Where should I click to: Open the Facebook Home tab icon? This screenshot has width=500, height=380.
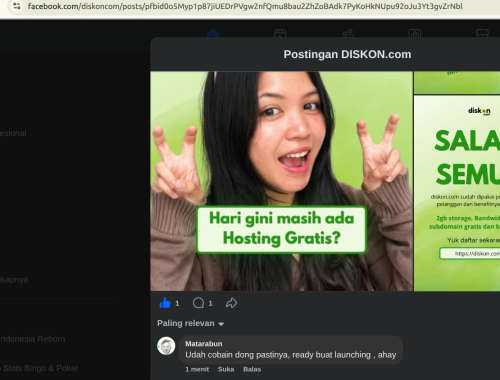tap(213, 33)
